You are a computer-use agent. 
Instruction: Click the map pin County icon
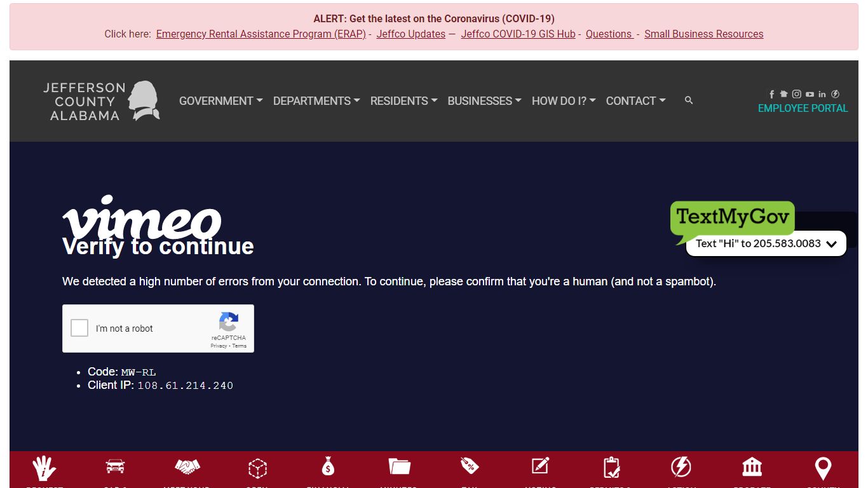point(823,469)
